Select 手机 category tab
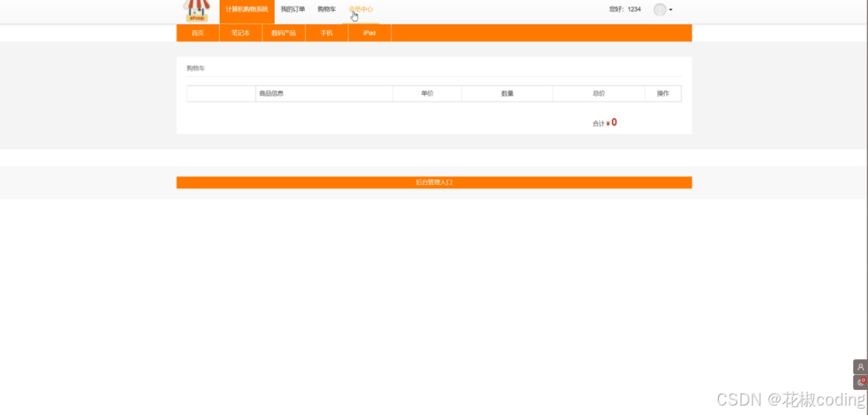Image resolution: width=868 pixels, height=415 pixels. click(x=326, y=33)
